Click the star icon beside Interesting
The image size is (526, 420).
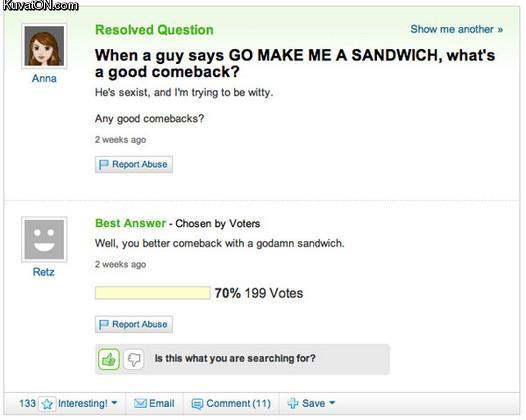[47, 404]
